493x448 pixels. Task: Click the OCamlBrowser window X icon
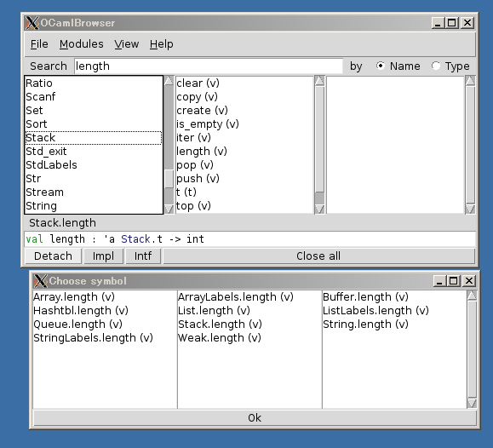[x=32, y=23]
